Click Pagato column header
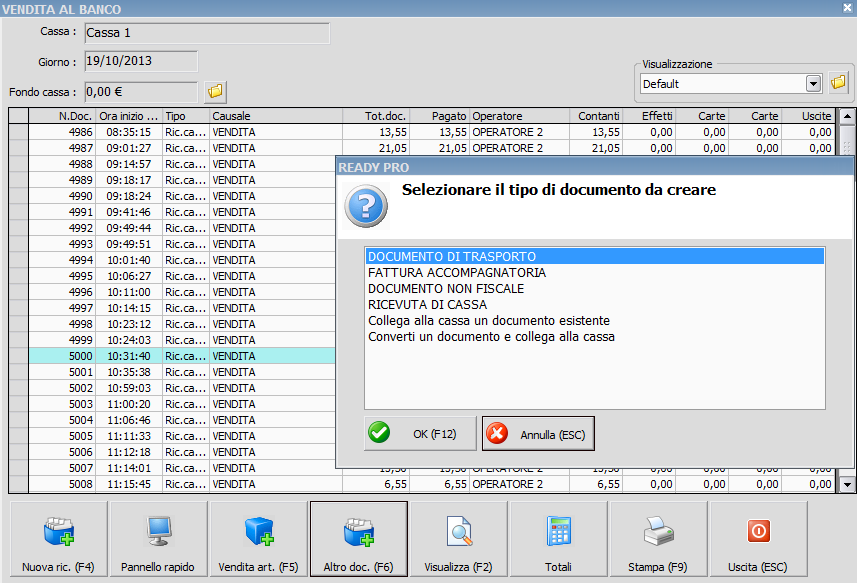Viewport: 857px width, 583px height. coord(439,116)
